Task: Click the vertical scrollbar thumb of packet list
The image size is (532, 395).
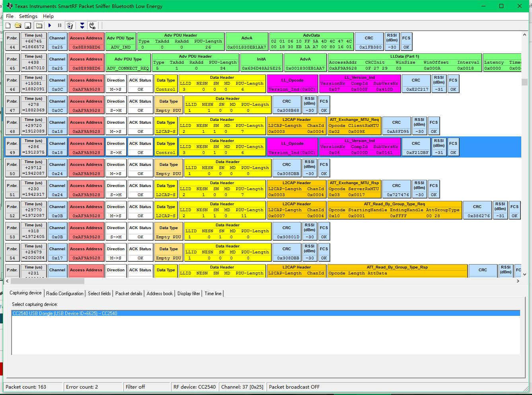Action: point(524,82)
